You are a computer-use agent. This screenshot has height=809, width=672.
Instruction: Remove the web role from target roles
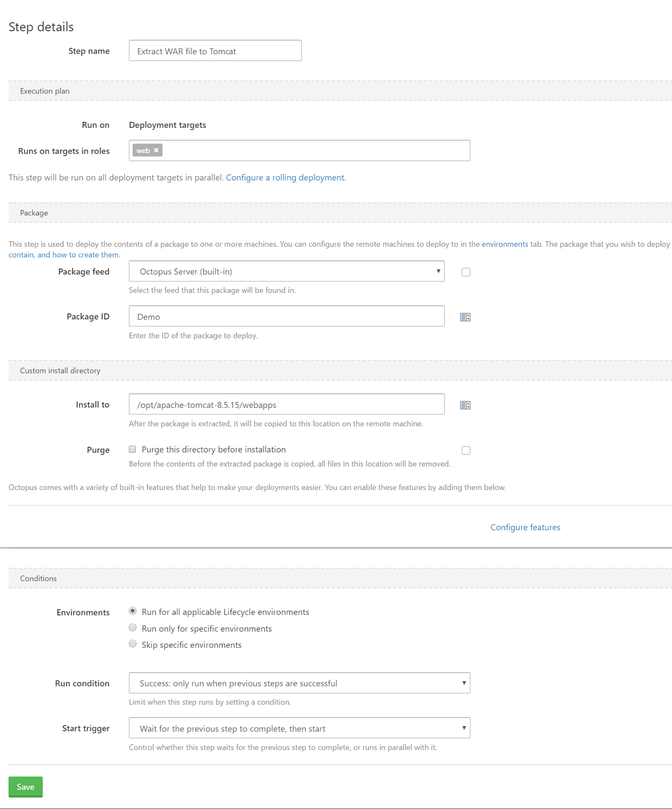pyautogui.click(x=156, y=150)
